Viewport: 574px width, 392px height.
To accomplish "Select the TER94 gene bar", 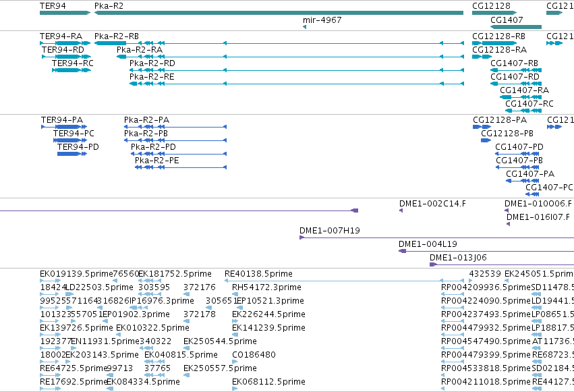I will click(65, 13).
